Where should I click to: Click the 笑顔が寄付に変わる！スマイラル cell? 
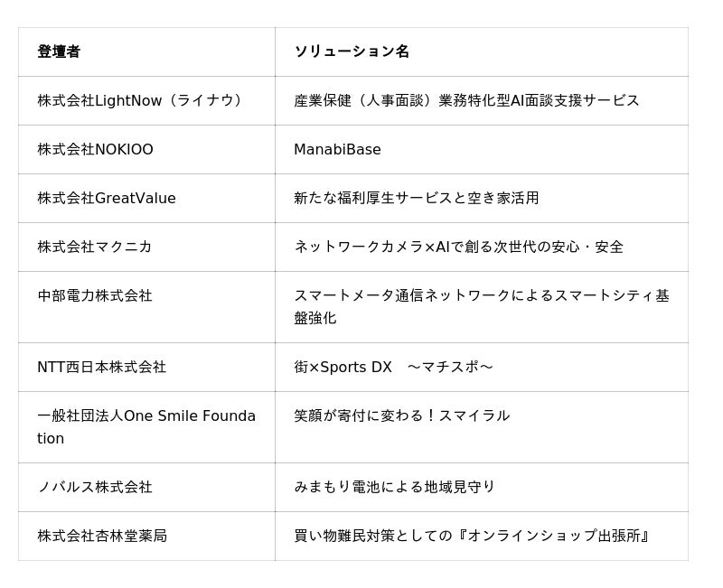[401, 415]
